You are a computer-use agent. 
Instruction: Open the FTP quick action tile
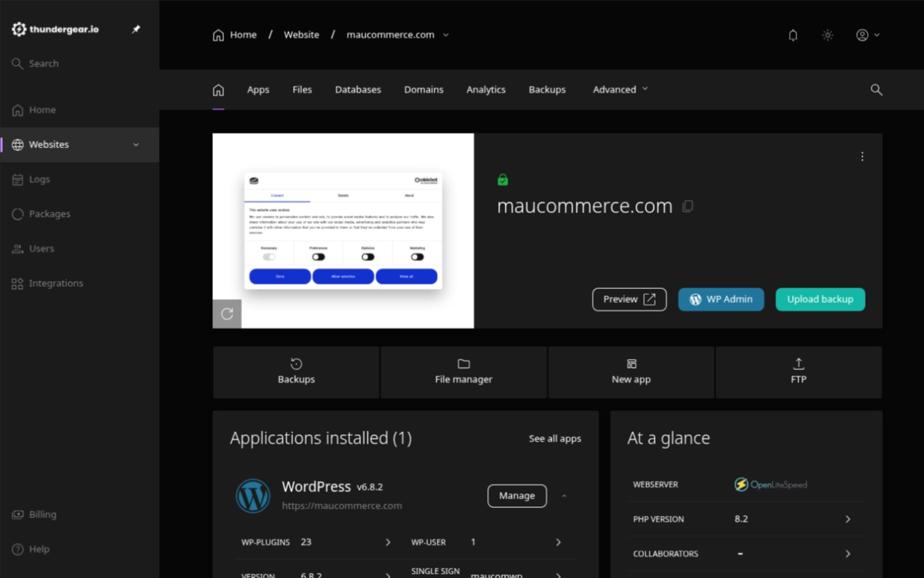(x=798, y=371)
